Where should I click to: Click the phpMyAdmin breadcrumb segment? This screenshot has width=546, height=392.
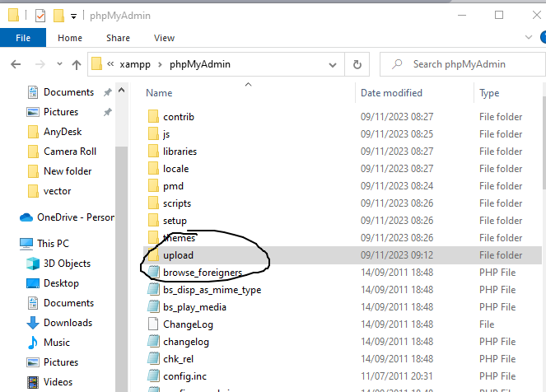coord(200,64)
